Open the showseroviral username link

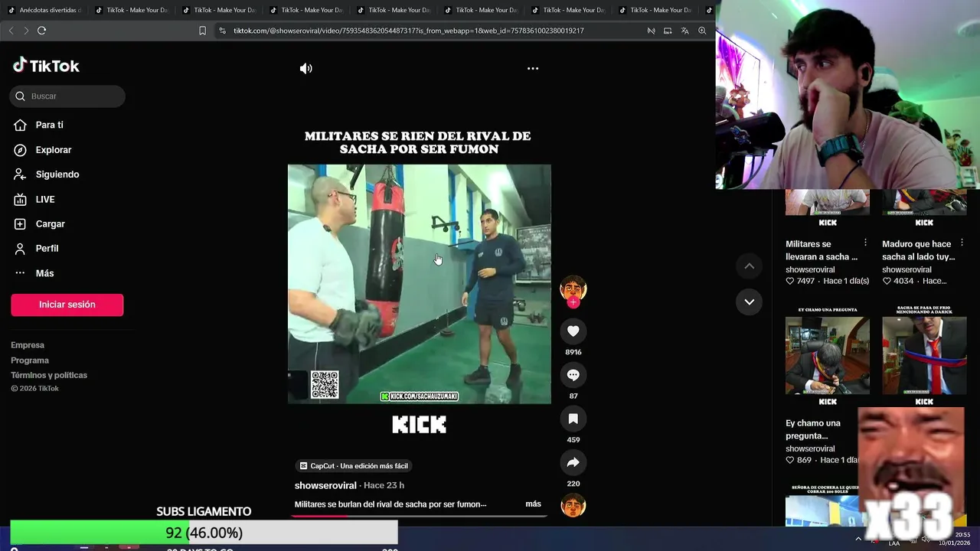coord(325,485)
